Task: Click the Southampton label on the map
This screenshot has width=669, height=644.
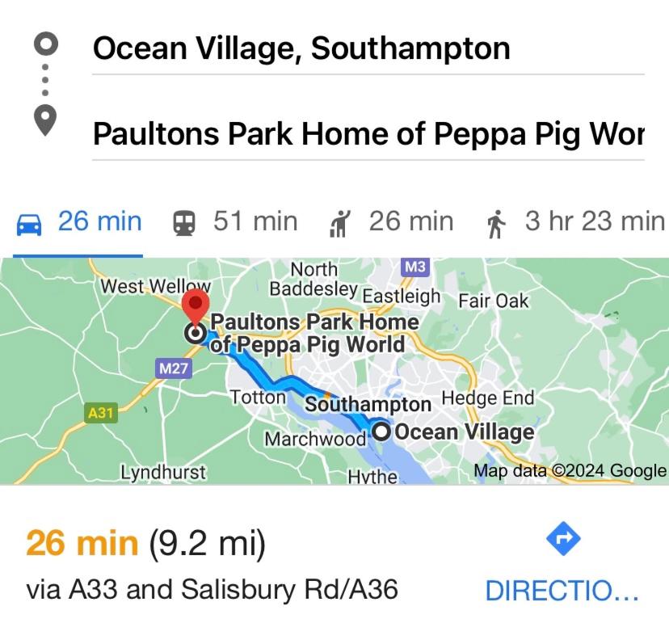Action: coord(368,404)
